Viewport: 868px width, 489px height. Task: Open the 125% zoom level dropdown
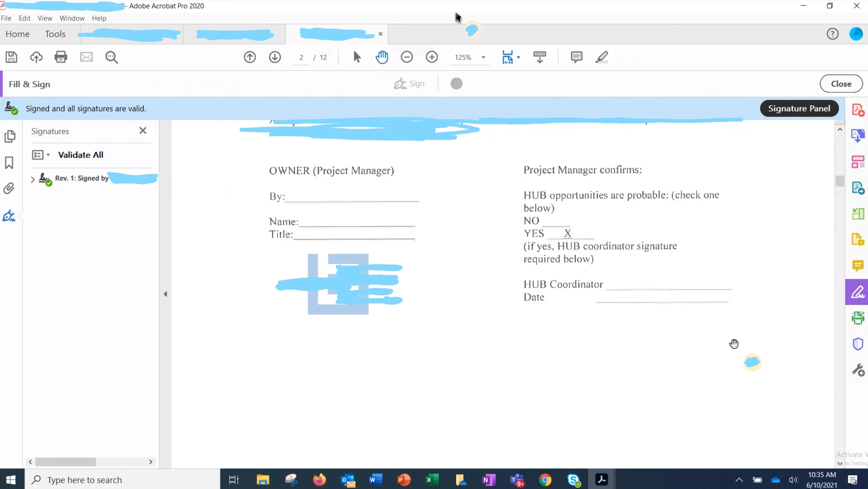point(483,57)
